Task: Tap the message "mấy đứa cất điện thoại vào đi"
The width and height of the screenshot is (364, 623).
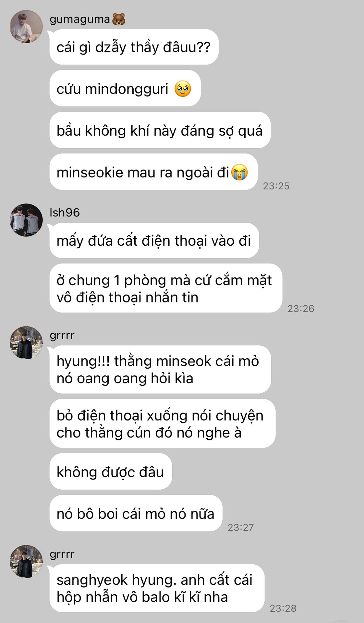Action: click(154, 240)
